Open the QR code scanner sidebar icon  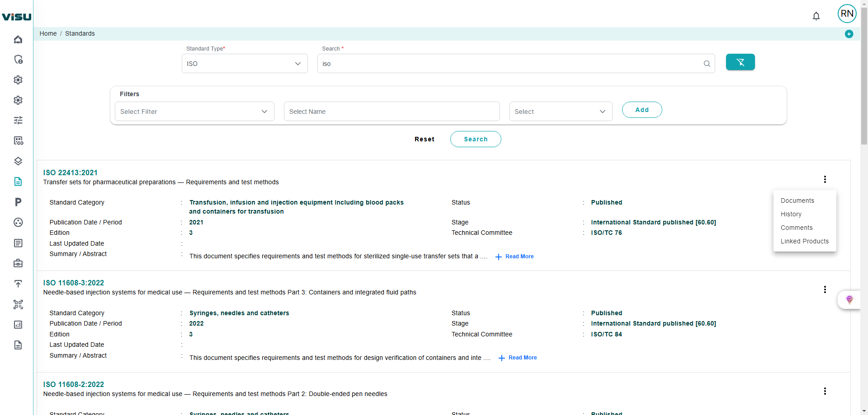(18, 304)
